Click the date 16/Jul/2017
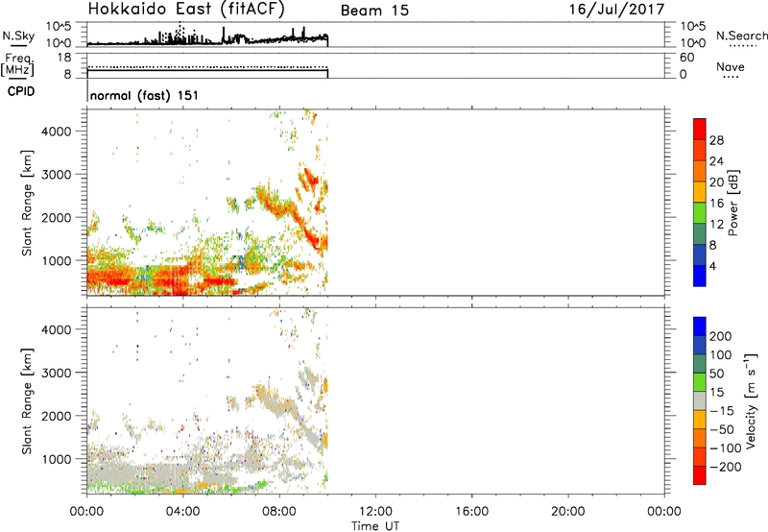768x532 pixels. [x=616, y=10]
